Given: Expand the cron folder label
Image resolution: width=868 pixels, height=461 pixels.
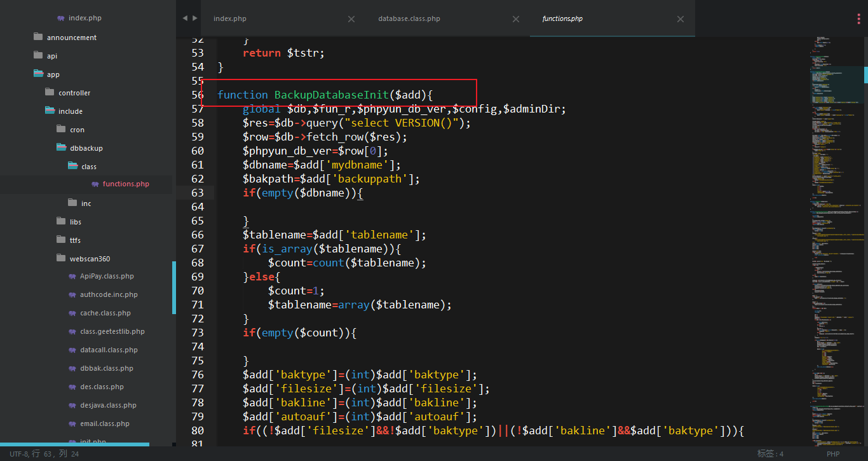Looking at the screenshot, I should click(x=77, y=130).
